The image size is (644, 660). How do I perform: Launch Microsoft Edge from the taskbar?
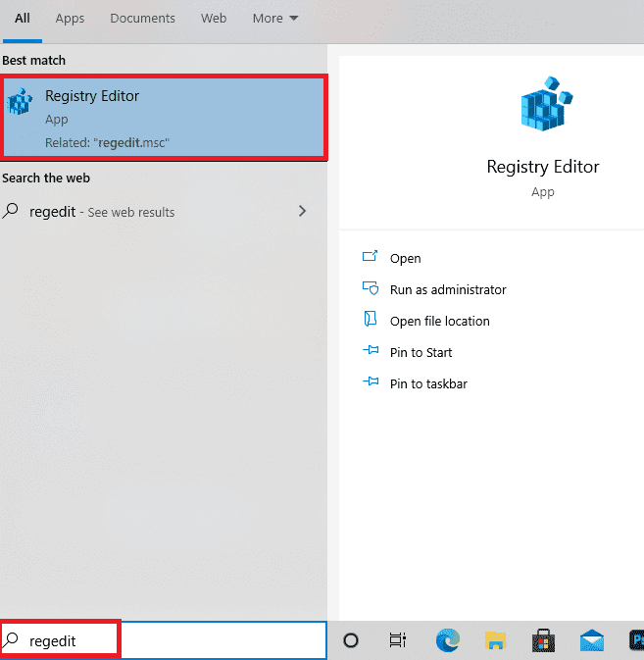(448, 640)
